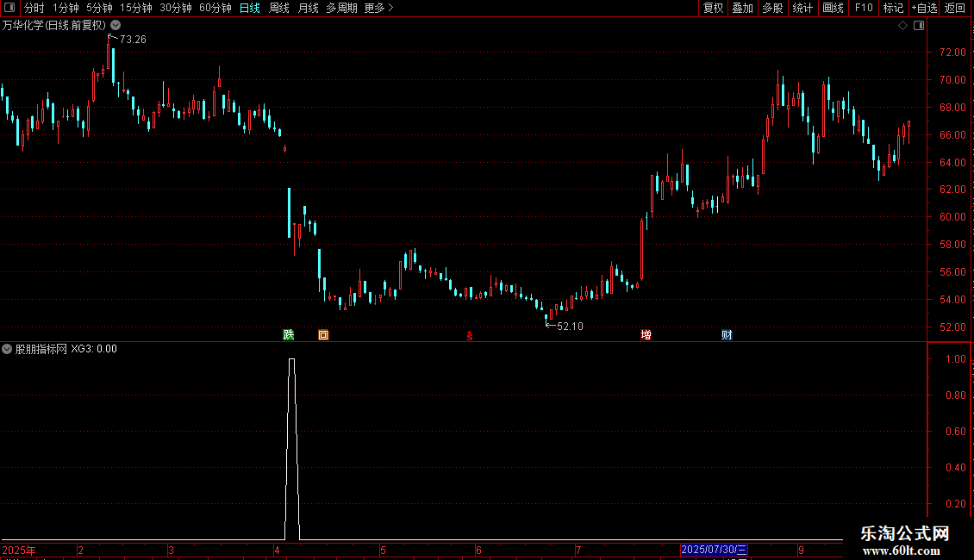Select the 30分钟 period
Image resolution: width=974 pixels, height=560 pixels.
pyautogui.click(x=176, y=8)
